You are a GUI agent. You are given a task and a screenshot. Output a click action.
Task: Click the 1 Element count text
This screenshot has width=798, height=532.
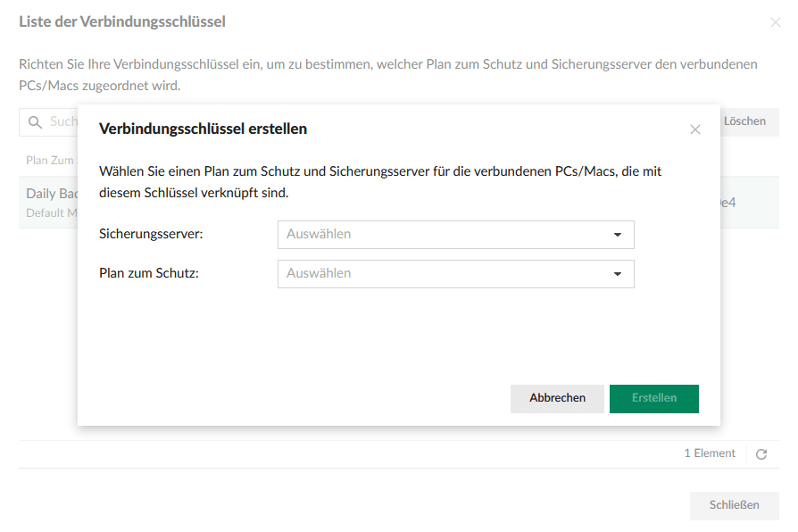(x=710, y=453)
